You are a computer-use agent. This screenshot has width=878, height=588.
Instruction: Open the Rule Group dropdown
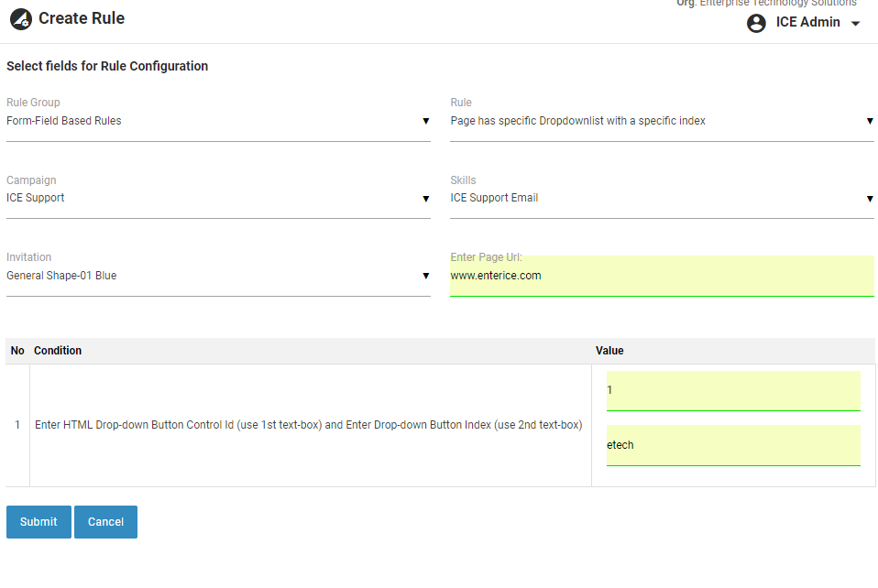click(218, 121)
